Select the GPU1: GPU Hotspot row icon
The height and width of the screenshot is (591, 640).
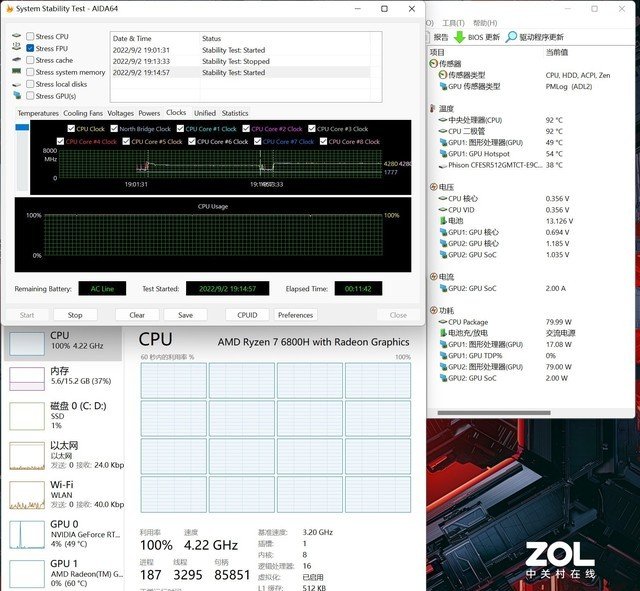443,154
